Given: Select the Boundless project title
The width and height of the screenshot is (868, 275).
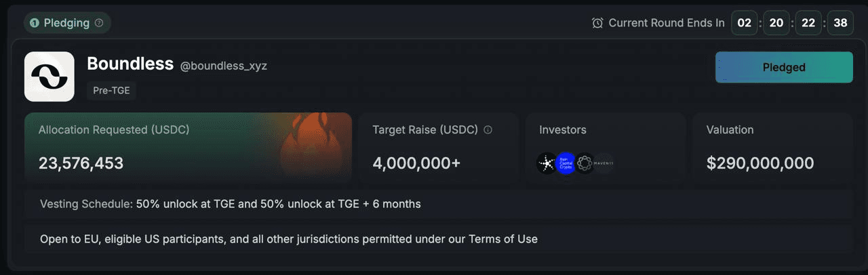Looking at the screenshot, I should [x=130, y=64].
